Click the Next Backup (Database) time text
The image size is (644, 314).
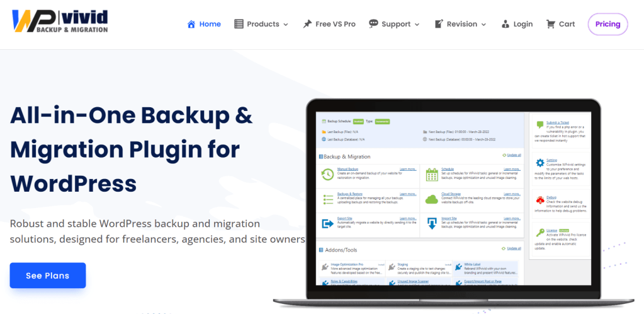pyautogui.click(x=462, y=139)
